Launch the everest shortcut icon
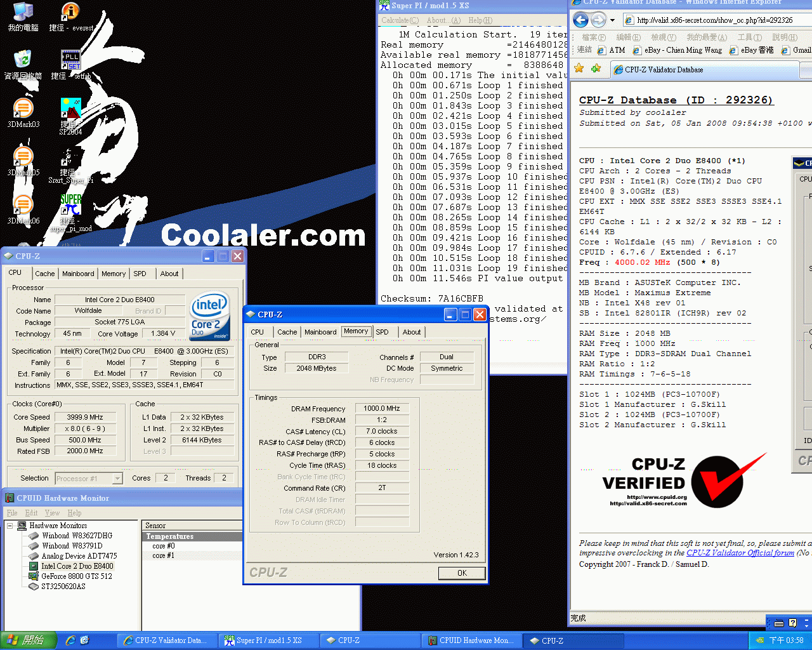This screenshot has width=812, height=650. tap(70, 17)
